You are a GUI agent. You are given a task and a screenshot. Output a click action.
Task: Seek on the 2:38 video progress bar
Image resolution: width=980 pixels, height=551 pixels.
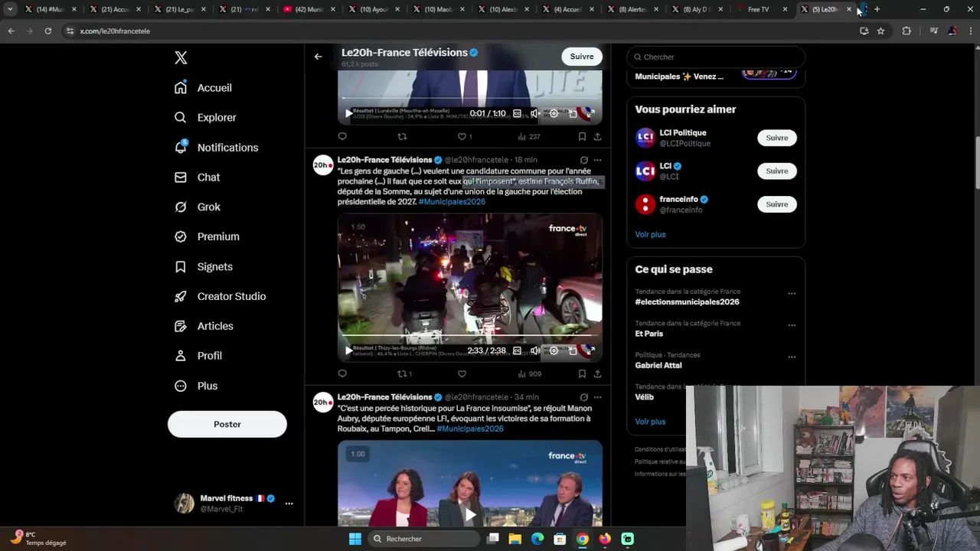tap(469, 336)
